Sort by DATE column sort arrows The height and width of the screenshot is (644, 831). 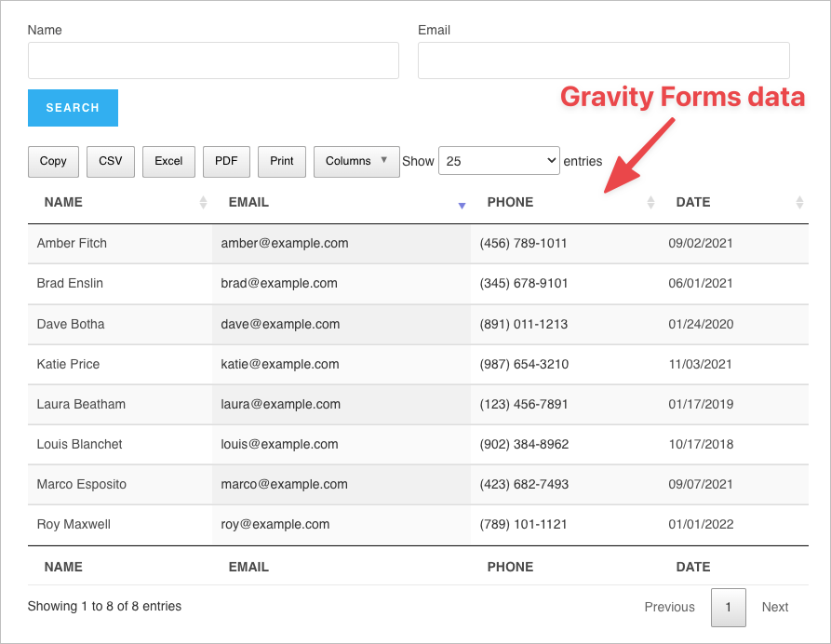799,203
